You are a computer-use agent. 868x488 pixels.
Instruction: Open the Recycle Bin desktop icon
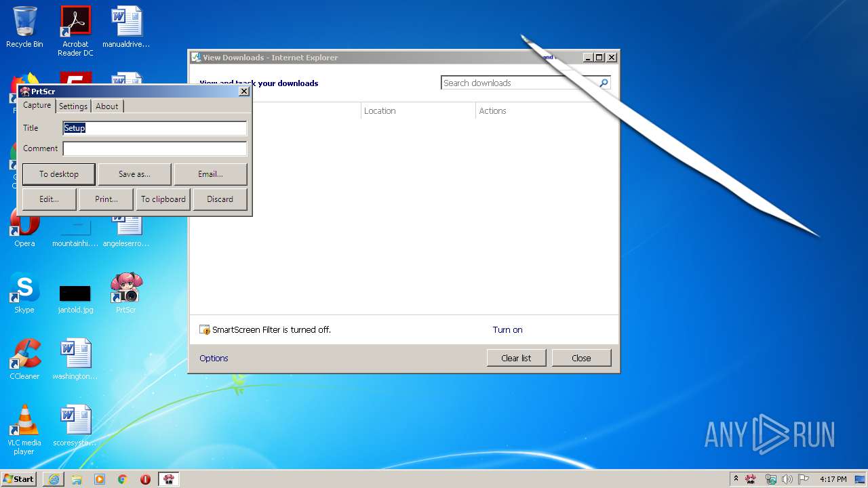pos(24,27)
